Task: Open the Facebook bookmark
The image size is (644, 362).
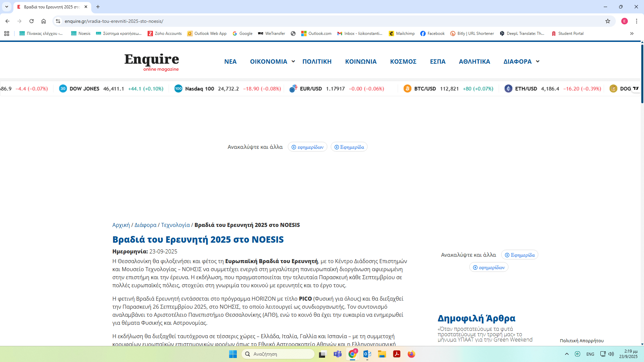Action: (432, 34)
